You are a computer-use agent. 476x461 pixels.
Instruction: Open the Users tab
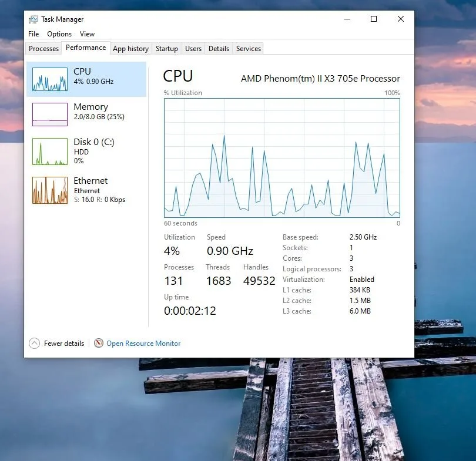click(x=193, y=49)
